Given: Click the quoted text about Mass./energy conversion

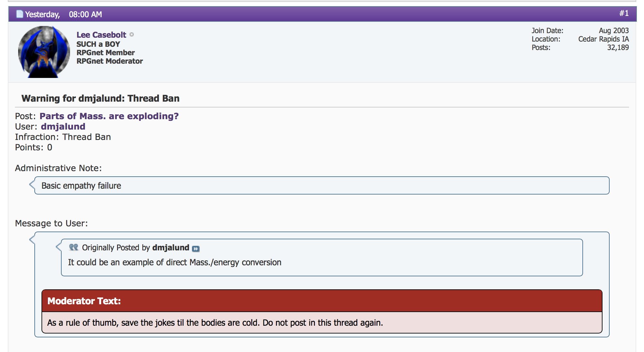Looking at the screenshot, I should pos(174,262).
